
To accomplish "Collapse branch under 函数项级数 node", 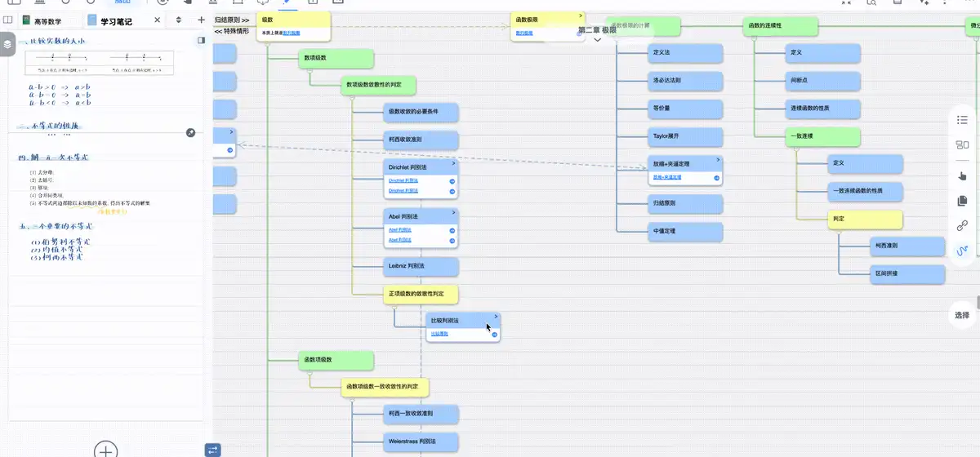I will point(310,371).
